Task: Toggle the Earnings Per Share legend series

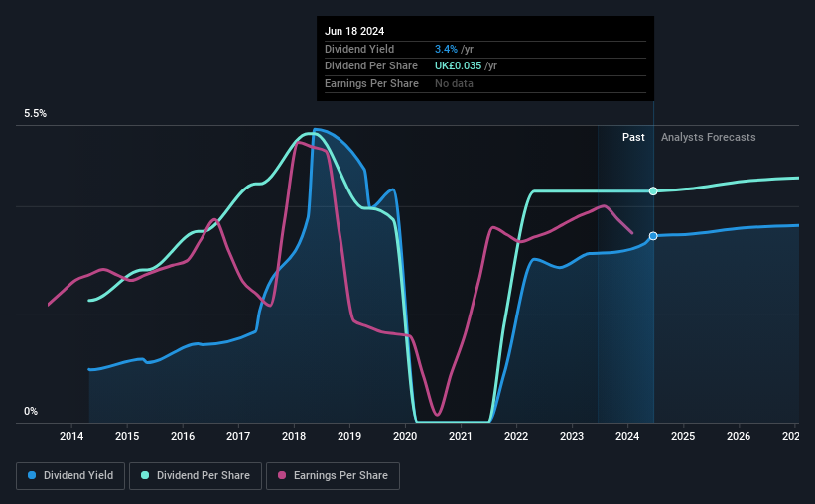Action: pyautogui.click(x=333, y=476)
